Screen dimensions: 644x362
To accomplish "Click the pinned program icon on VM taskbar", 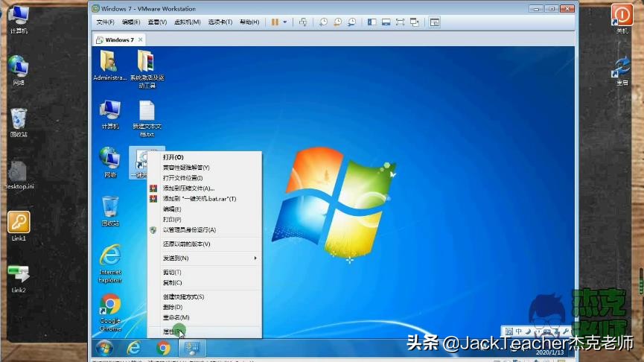I will [192, 349].
